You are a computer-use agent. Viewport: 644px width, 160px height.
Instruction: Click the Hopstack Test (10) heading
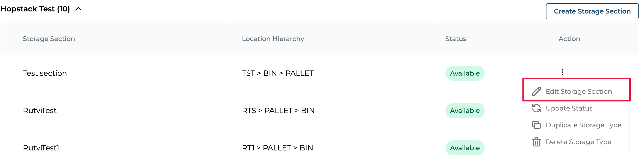[35, 9]
